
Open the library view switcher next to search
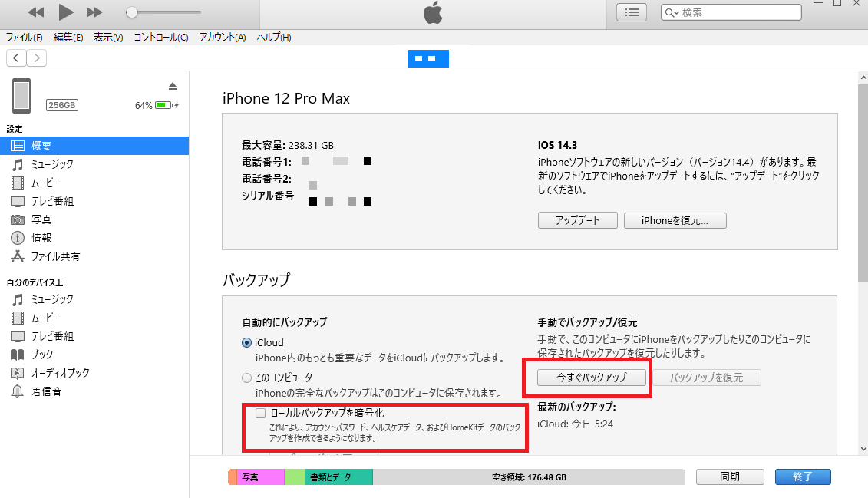pos(631,12)
